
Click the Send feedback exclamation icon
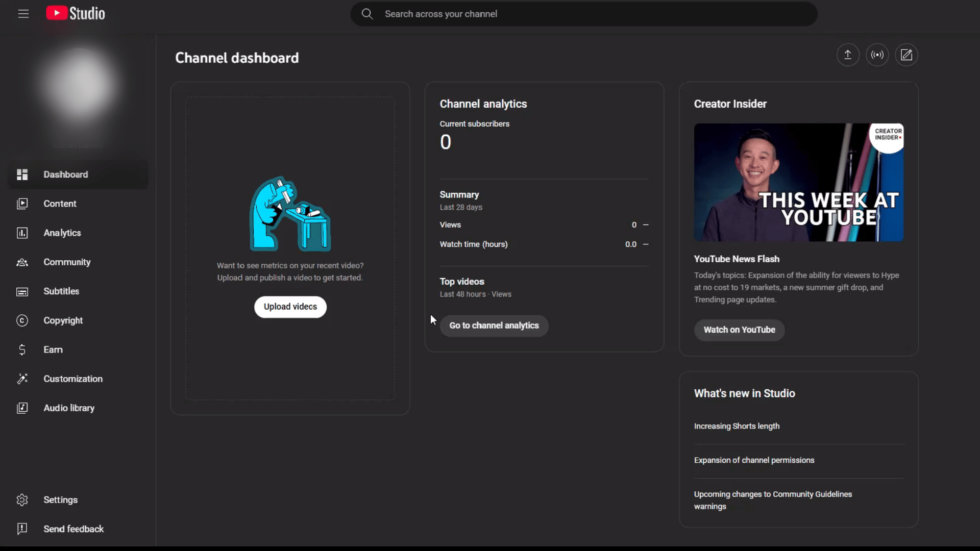pos(22,529)
